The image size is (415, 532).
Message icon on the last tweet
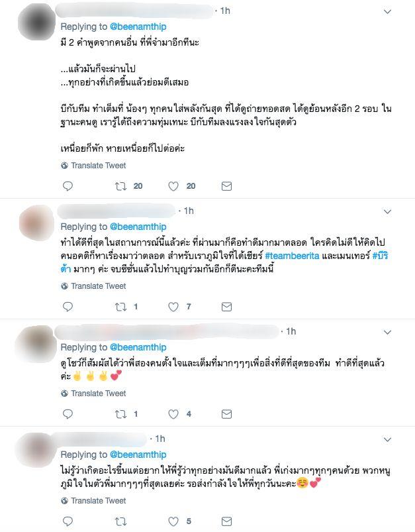click(x=226, y=521)
